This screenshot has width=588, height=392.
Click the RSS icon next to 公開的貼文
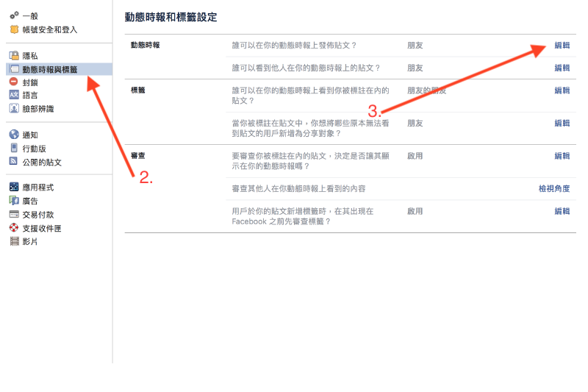(x=14, y=162)
